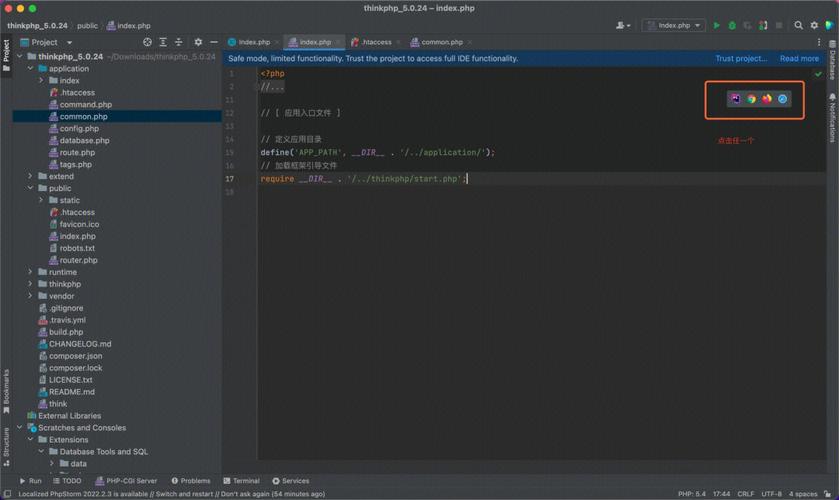This screenshot has height=500, width=839.
Task: Expand all project tree nodes icon
Action: 163,42
